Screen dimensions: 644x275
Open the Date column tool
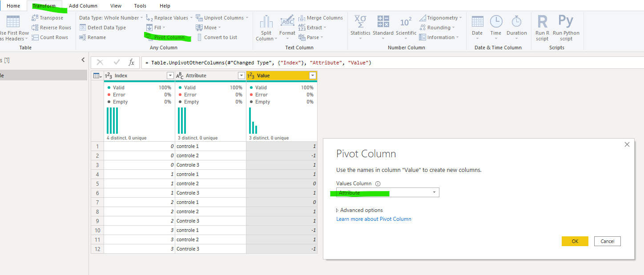tap(477, 27)
